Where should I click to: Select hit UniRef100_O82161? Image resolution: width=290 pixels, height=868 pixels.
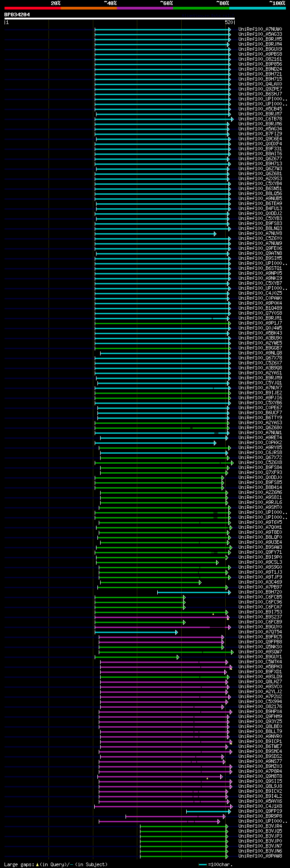pyautogui.click(x=260, y=59)
